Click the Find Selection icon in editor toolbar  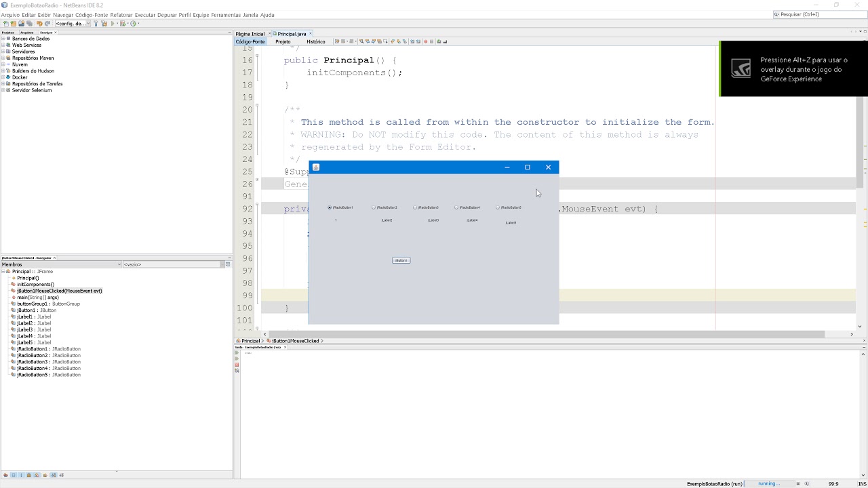pos(361,41)
